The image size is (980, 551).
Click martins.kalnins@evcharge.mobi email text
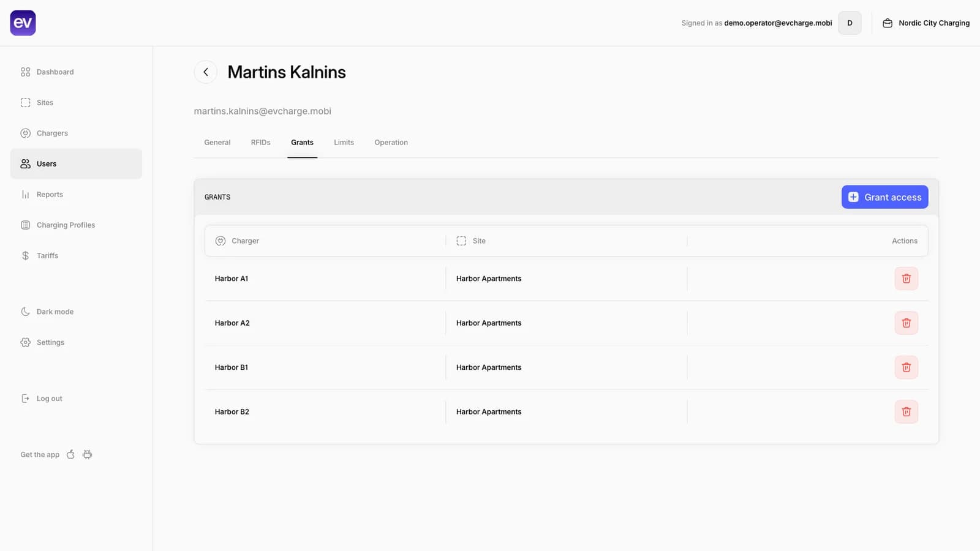(x=263, y=111)
